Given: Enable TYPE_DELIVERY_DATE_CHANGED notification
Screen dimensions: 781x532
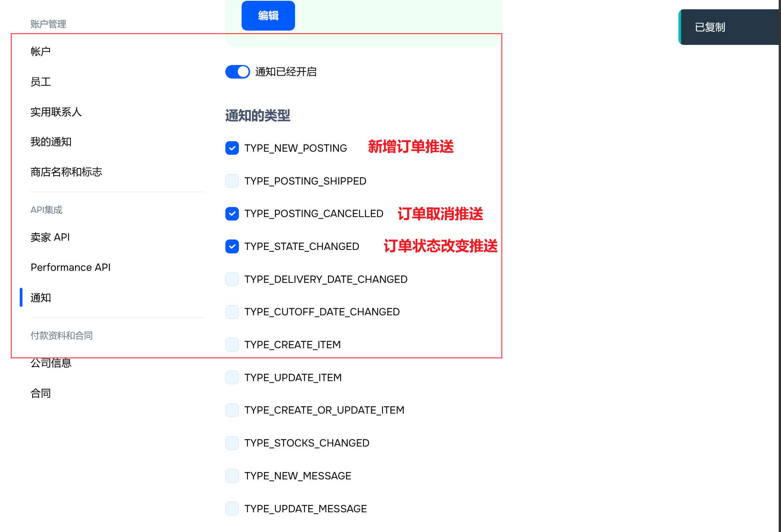Looking at the screenshot, I should tap(232, 279).
